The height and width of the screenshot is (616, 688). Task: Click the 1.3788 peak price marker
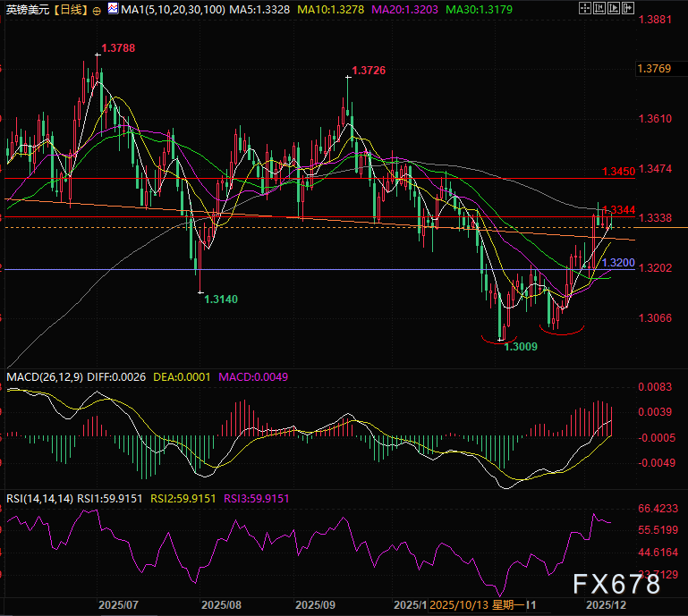tap(118, 48)
